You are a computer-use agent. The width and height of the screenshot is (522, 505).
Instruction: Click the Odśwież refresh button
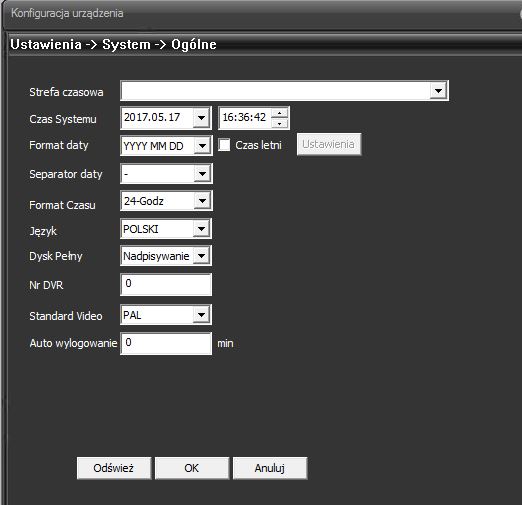114,468
